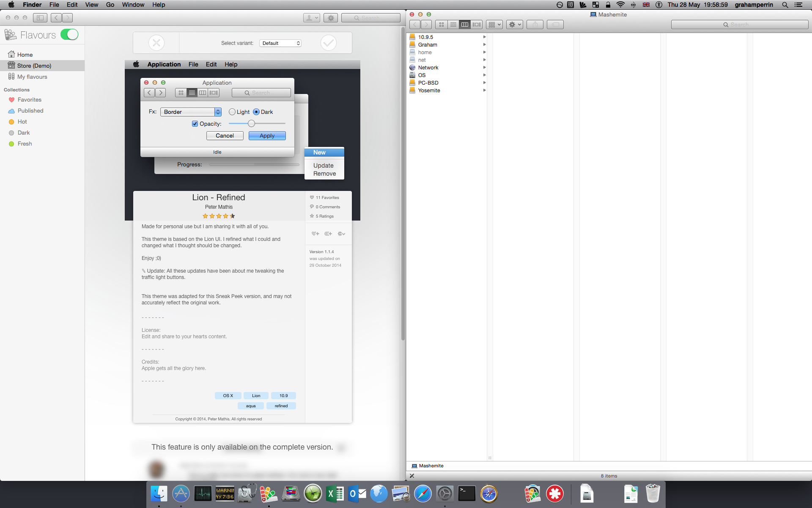The width and height of the screenshot is (812, 508).
Task: Click the search field in Mashemite window
Action: point(740,25)
